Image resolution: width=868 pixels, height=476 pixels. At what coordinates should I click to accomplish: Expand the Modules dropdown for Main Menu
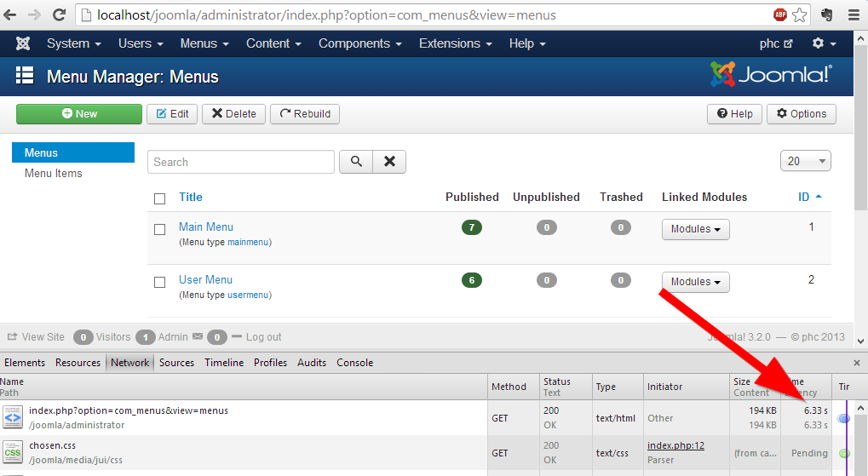point(695,229)
